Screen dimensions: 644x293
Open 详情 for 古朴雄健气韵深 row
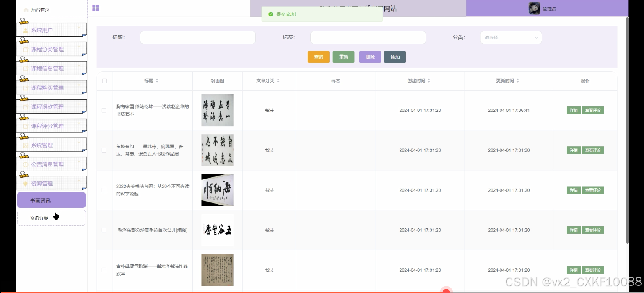point(574,270)
